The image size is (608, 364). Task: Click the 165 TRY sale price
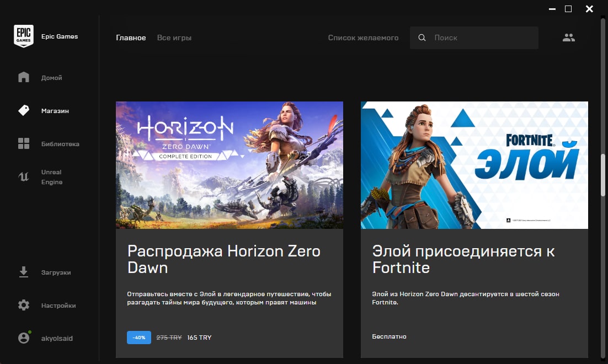click(199, 338)
